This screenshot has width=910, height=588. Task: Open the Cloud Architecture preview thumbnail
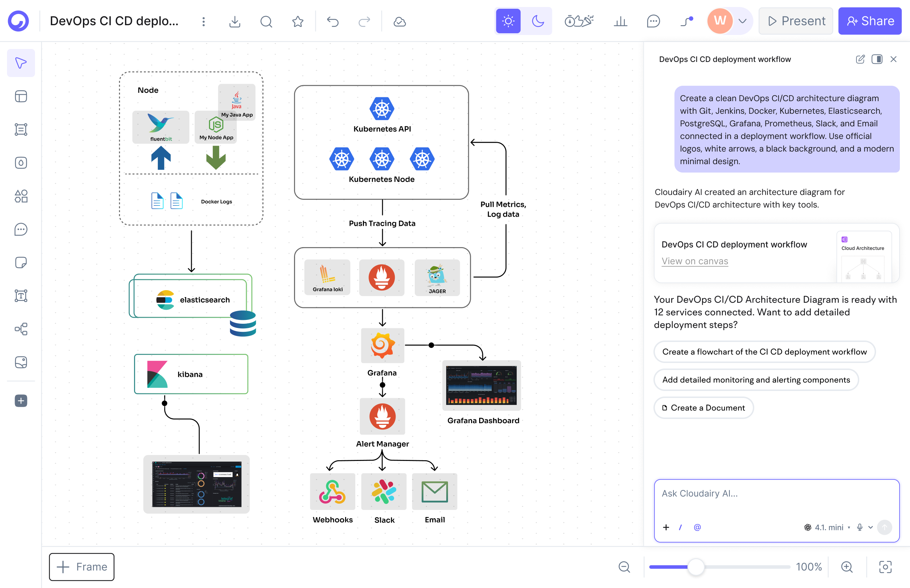(864, 257)
